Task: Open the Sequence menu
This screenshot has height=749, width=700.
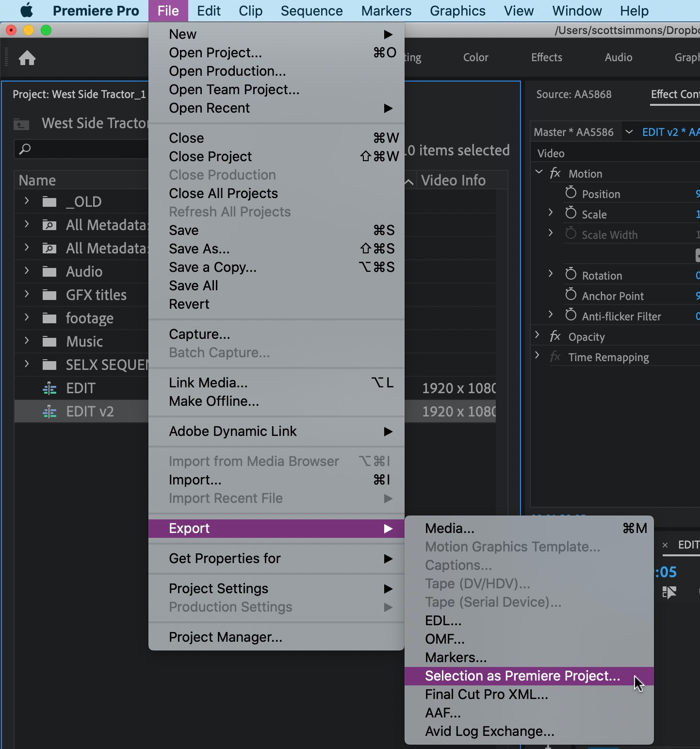Action: [x=311, y=11]
